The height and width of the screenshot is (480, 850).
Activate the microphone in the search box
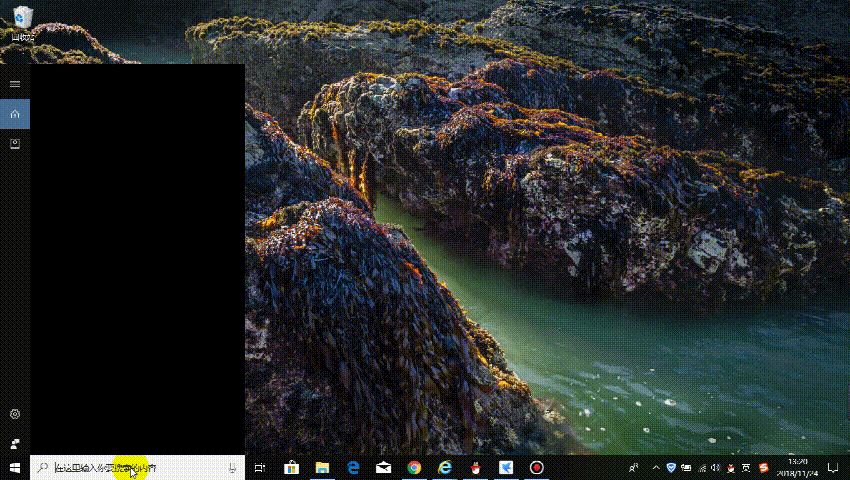coord(232,468)
